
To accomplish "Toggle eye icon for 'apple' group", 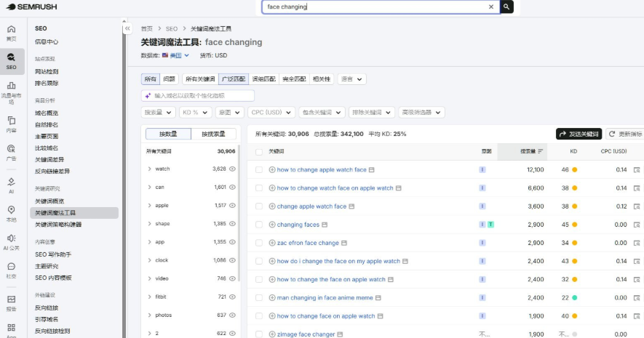I will pyautogui.click(x=232, y=205).
